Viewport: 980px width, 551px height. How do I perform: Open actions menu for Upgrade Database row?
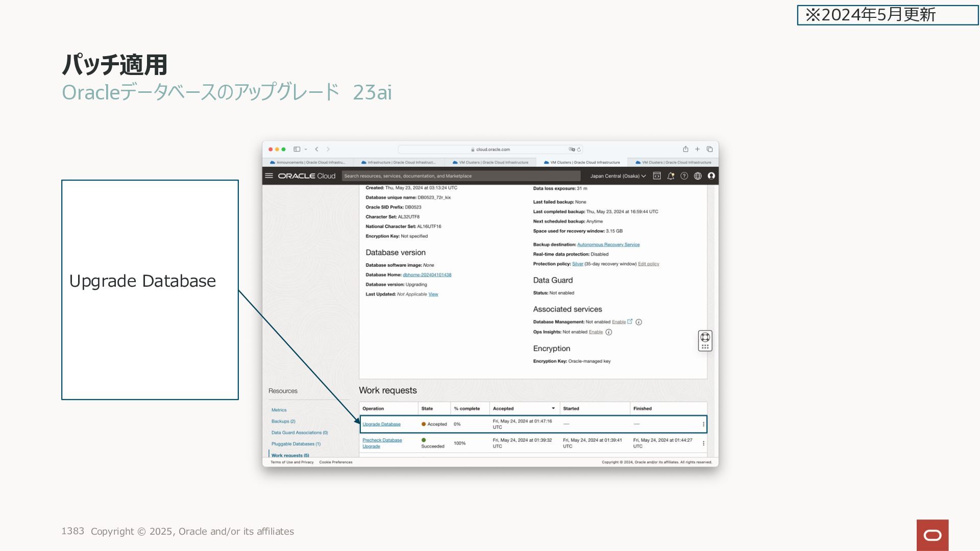(x=703, y=424)
